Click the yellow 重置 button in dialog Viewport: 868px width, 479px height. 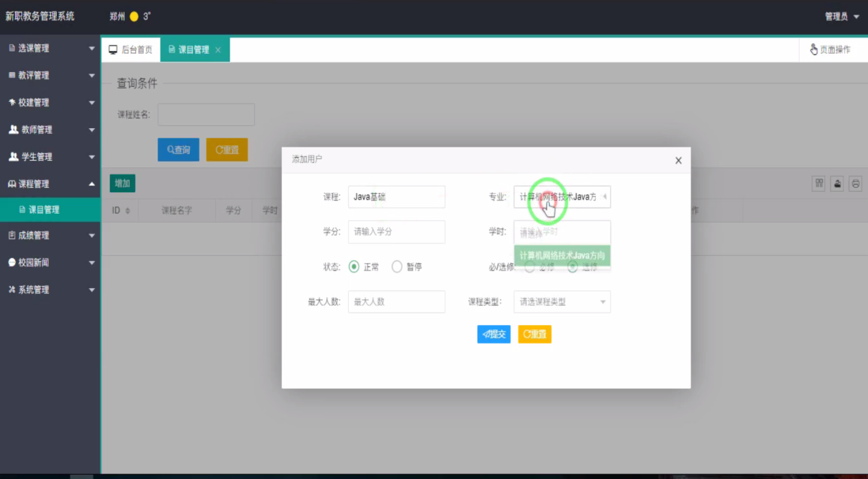point(535,334)
